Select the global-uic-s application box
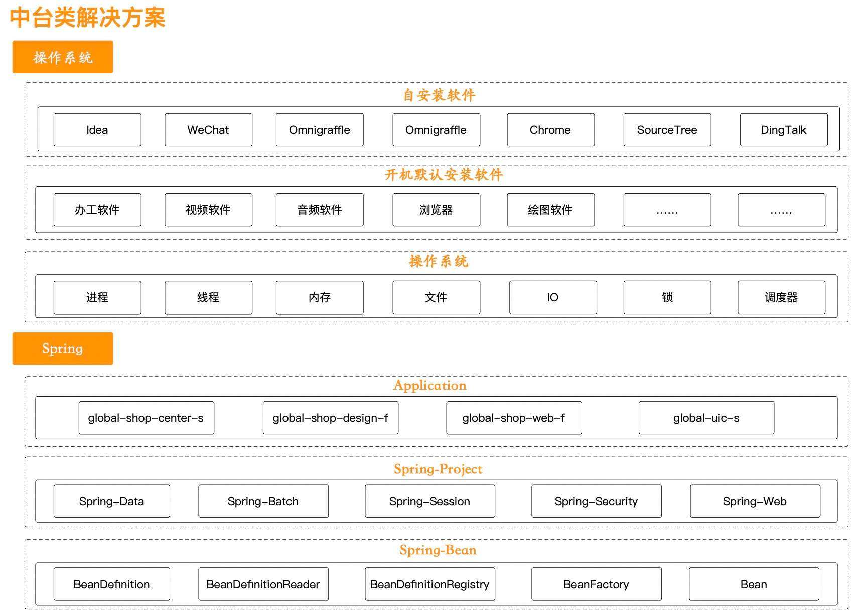Viewport: 865px width, 616px height. (x=706, y=418)
